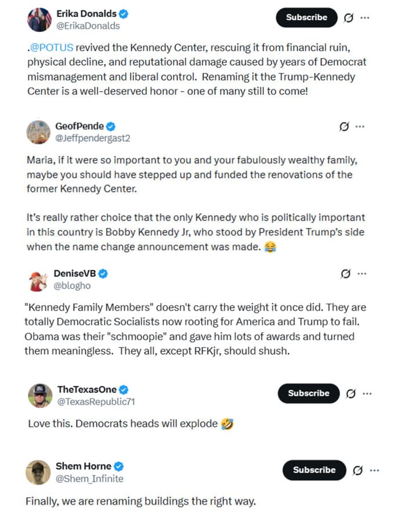
Task: Open the @POTUS mention link
Action: [49, 46]
